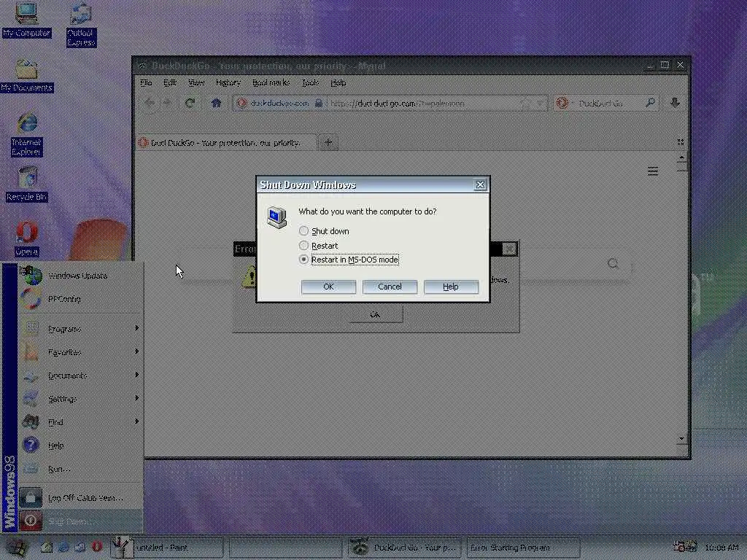747x560 pixels.
Task: Click browser scrollbar down arrow
Action: (682, 438)
